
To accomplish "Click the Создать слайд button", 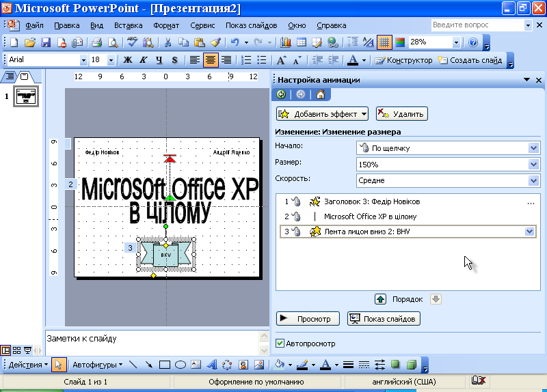I will (x=470, y=60).
